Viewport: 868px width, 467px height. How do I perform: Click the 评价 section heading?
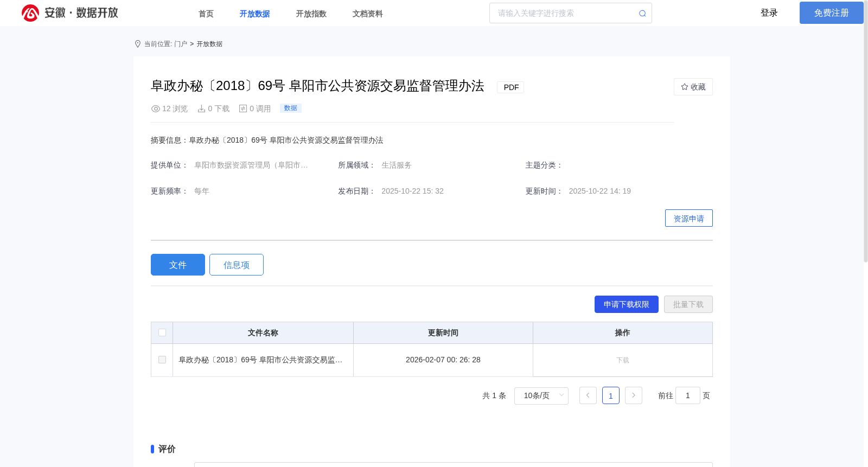(x=167, y=449)
